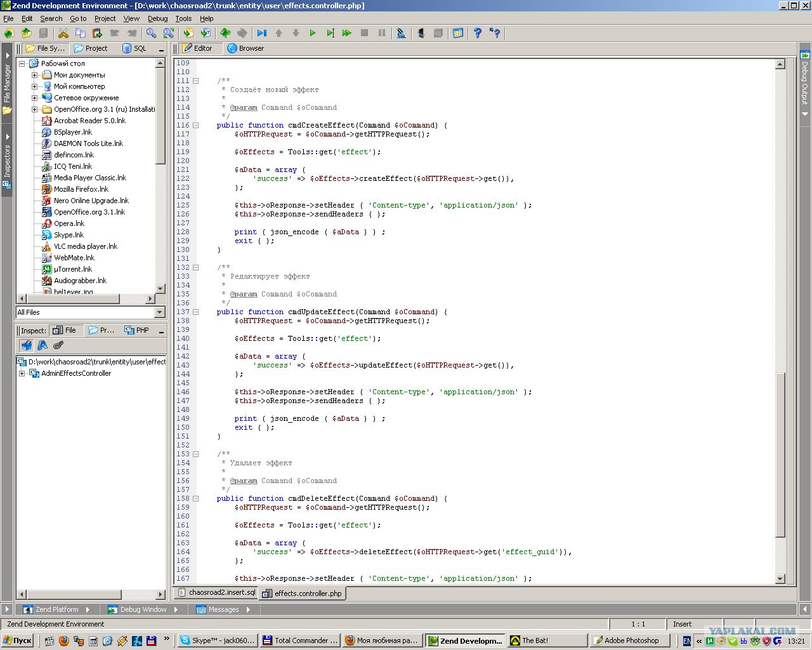Minimize the Inspect panel with dash button
812x650 pixels.
click(161, 331)
